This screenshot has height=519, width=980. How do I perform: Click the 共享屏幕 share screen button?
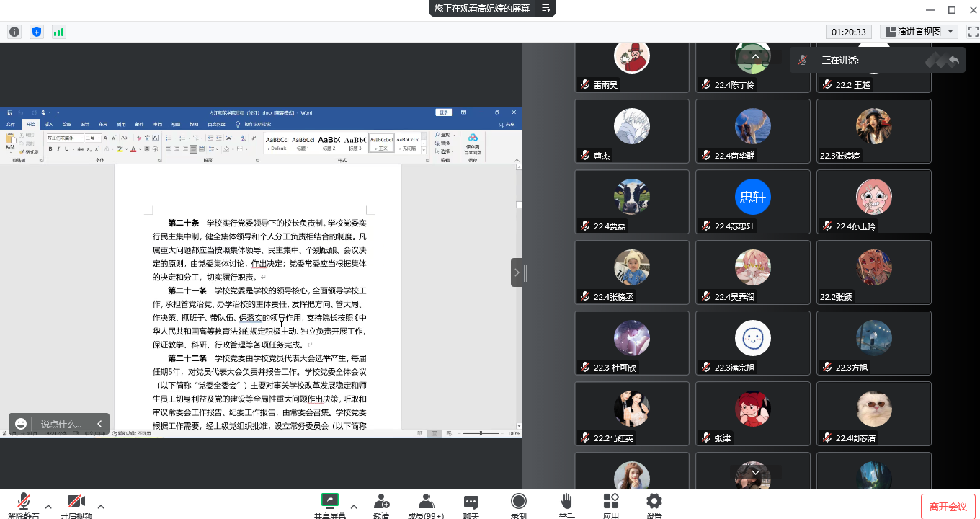(x=330, y=505)
